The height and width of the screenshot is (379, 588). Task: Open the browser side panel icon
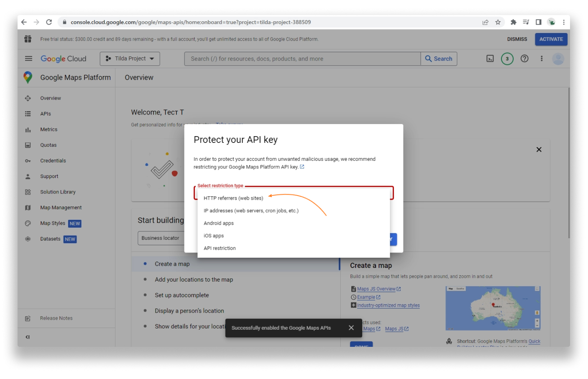[539, 22]
